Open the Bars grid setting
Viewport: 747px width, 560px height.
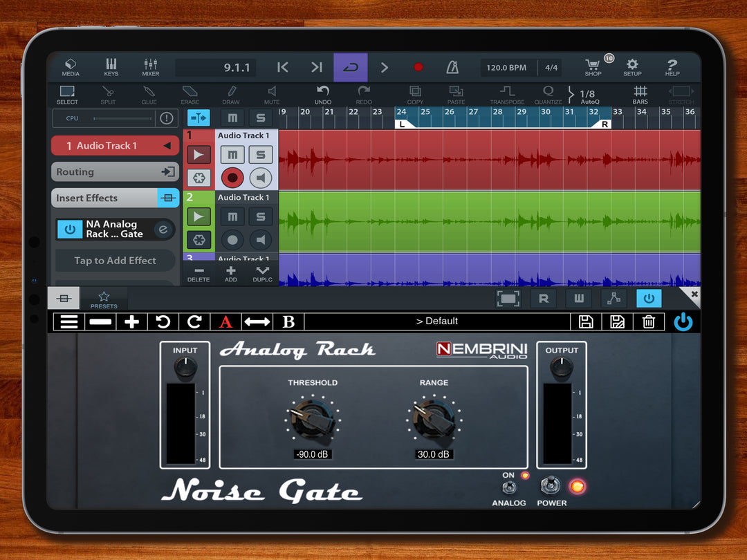coord(640,95)
